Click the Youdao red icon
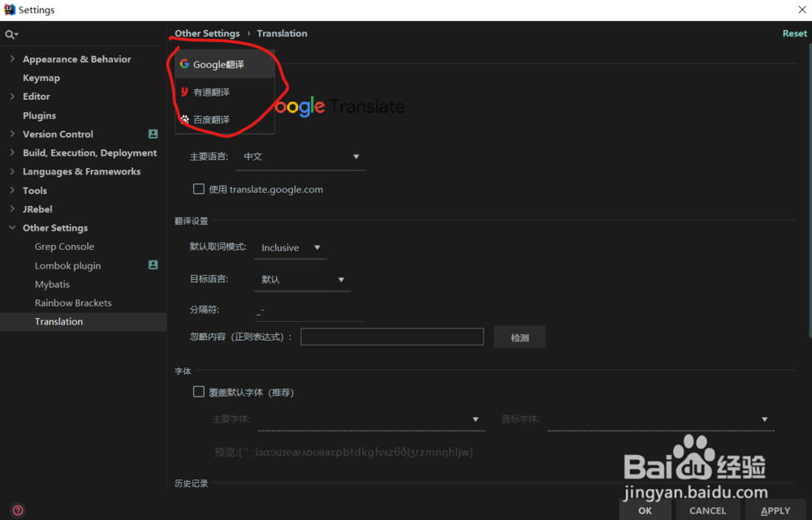812x520 pixels. pos(184,92)
